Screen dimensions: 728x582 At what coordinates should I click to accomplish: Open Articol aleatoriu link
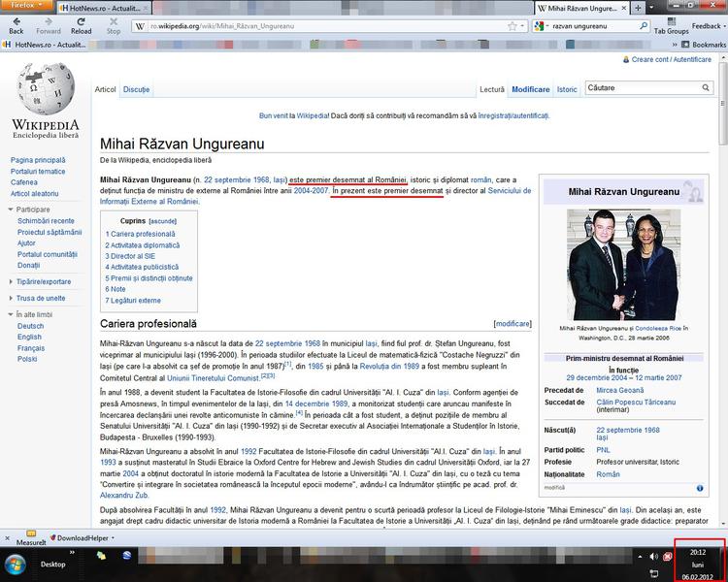34,194
